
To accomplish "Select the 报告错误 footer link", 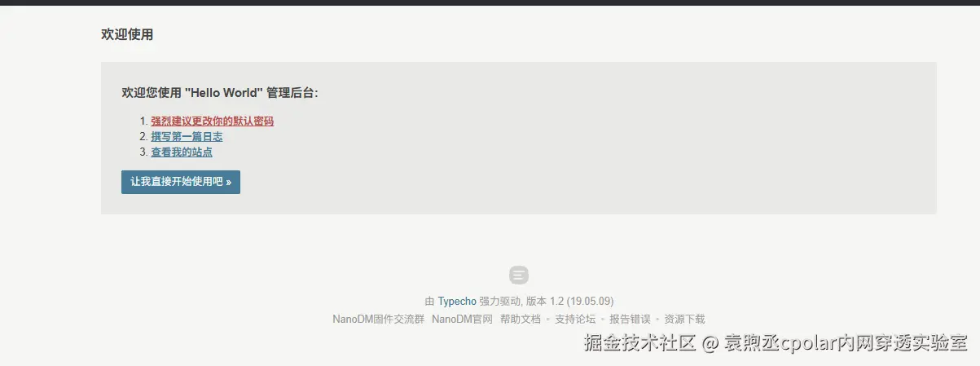I will click(630, 320).
